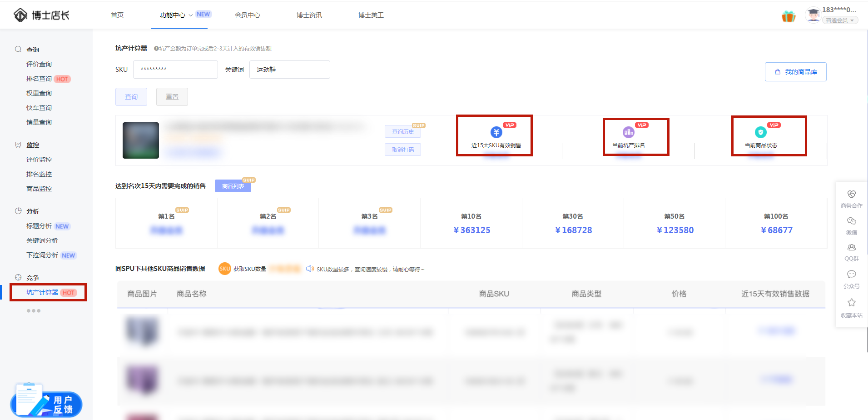Open the gift box icon in header

789,17
